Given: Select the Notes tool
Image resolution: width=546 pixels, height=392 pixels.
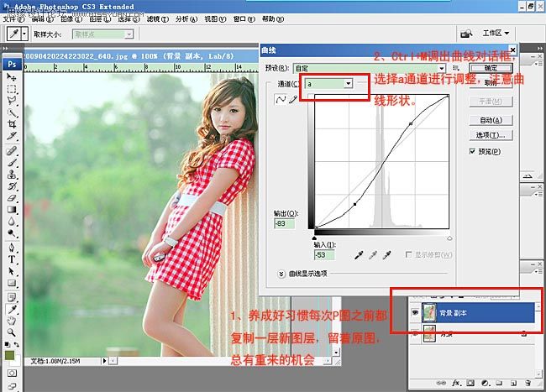Looking at the screenshot, I should [12, 297].
